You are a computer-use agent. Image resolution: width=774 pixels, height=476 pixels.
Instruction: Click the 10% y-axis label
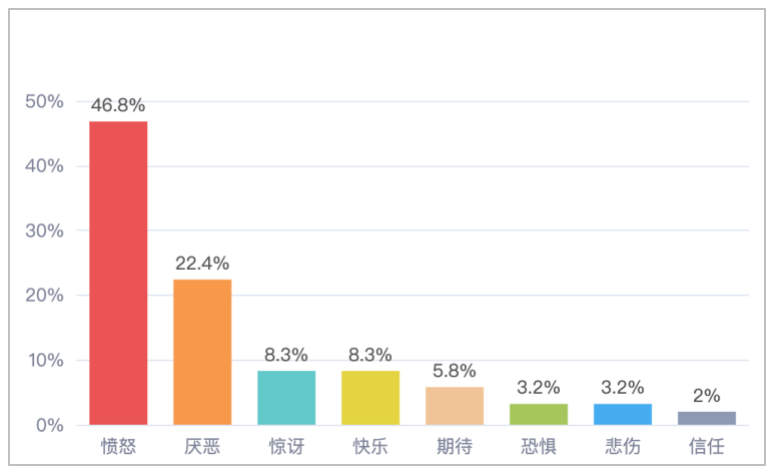pos(45,360)
